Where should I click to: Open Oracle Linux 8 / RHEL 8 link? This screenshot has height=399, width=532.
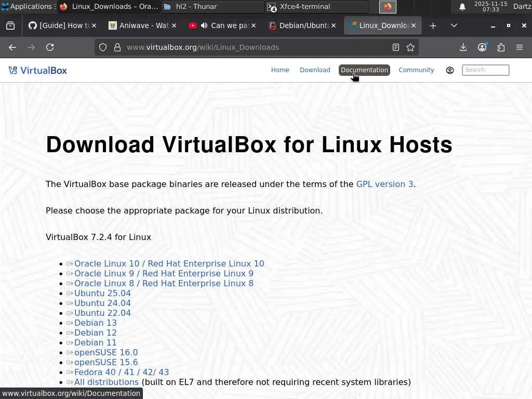point(164,283)
